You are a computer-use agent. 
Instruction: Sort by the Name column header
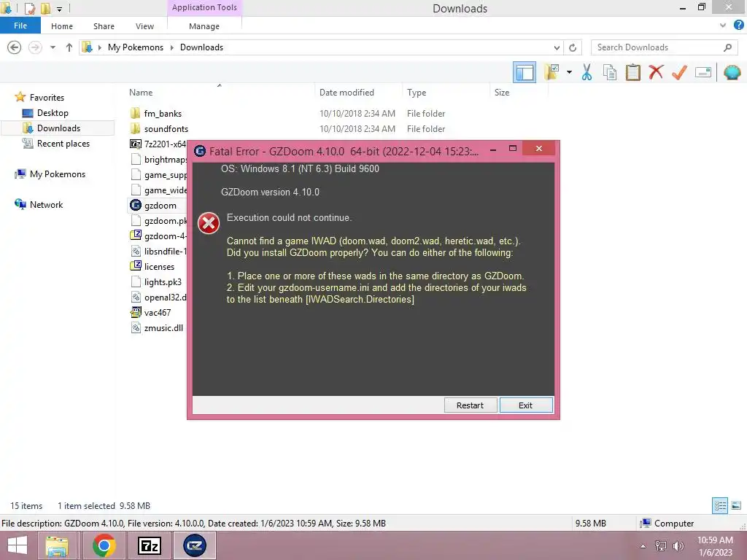(x=141, y=93)
